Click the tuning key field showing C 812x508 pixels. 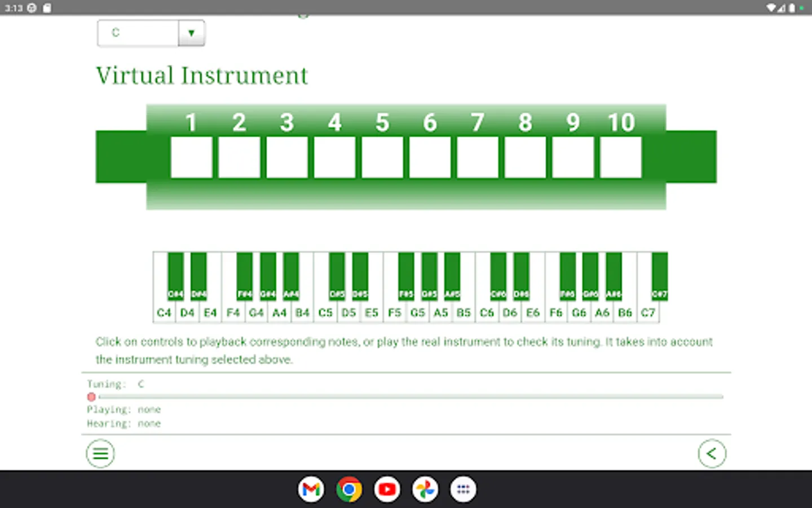138,33
